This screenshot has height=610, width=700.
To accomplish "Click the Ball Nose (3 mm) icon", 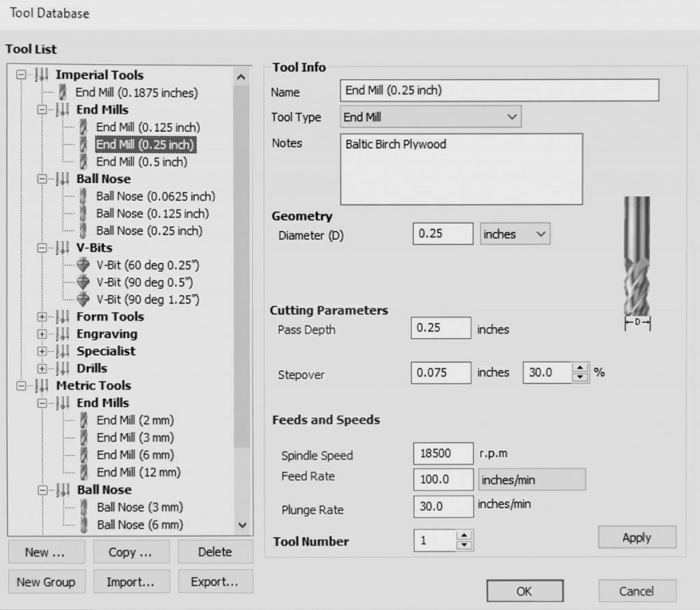I will click(83, 507).
